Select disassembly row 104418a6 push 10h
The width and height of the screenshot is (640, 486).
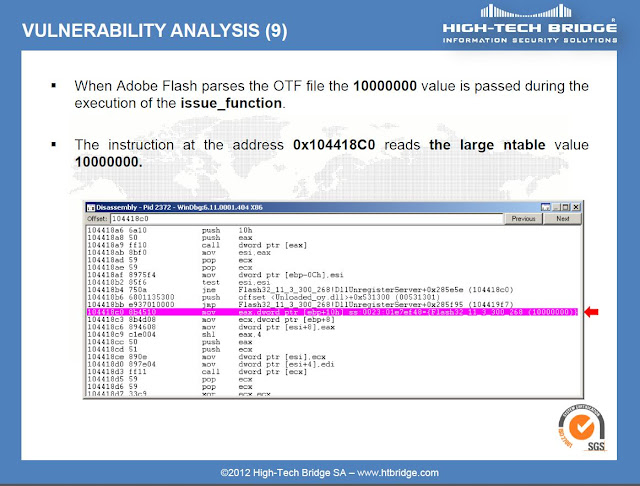[x=332, y=231]
